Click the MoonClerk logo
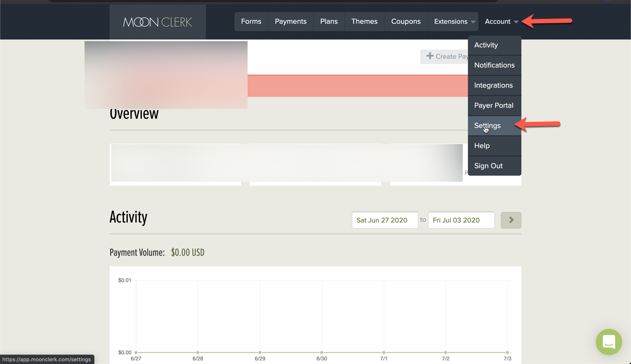631x364 pixels. pos(158,22)
